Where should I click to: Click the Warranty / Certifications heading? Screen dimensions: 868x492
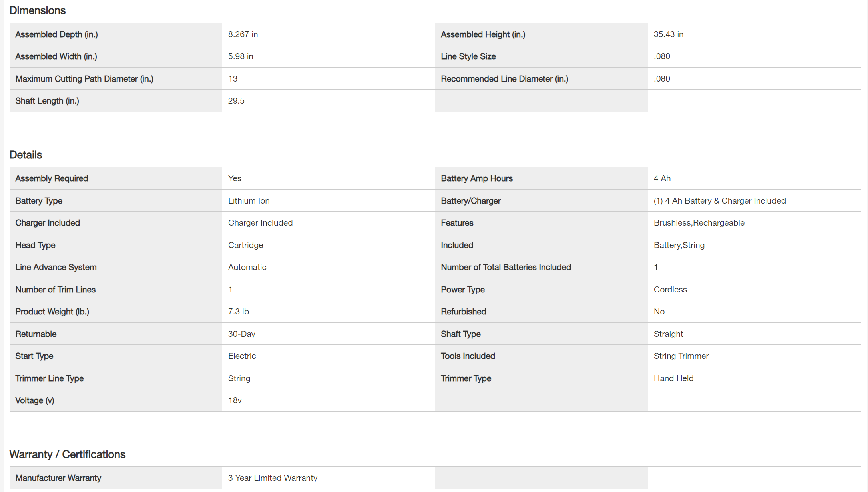coord(67,454)
